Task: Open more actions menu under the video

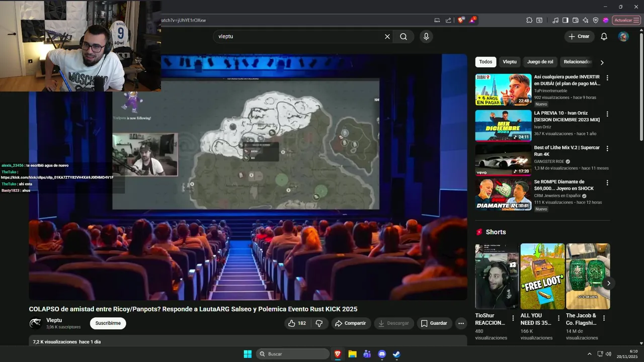Action: point(461,323)
